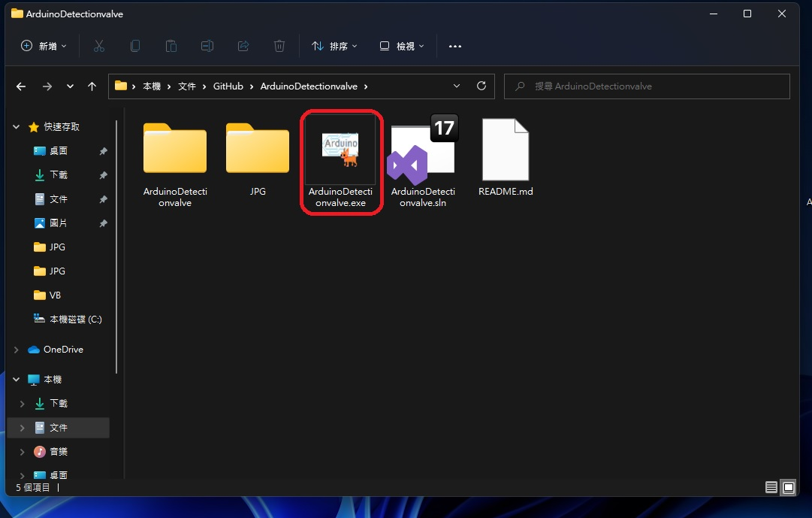Unpin 桌面 via its pin icon

click(103, 151)
